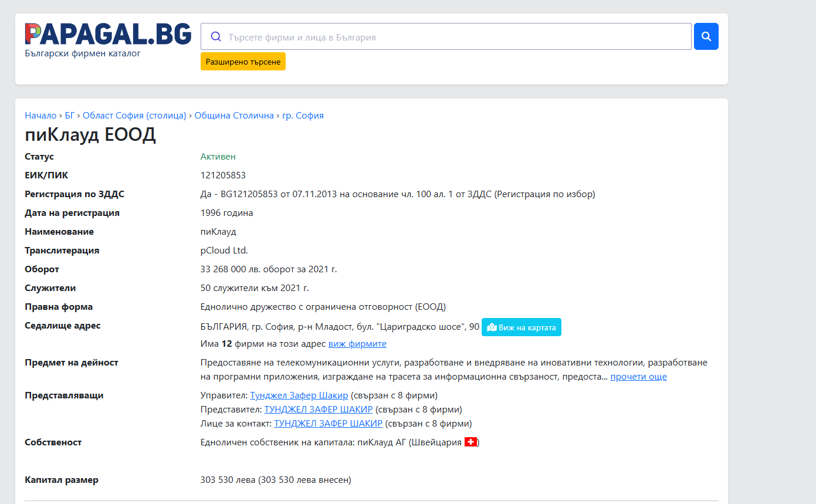The width and height of the screenshot is (816, 504).
Task: Select the 33 268 000 лв. turnover value
Action: 269,269
